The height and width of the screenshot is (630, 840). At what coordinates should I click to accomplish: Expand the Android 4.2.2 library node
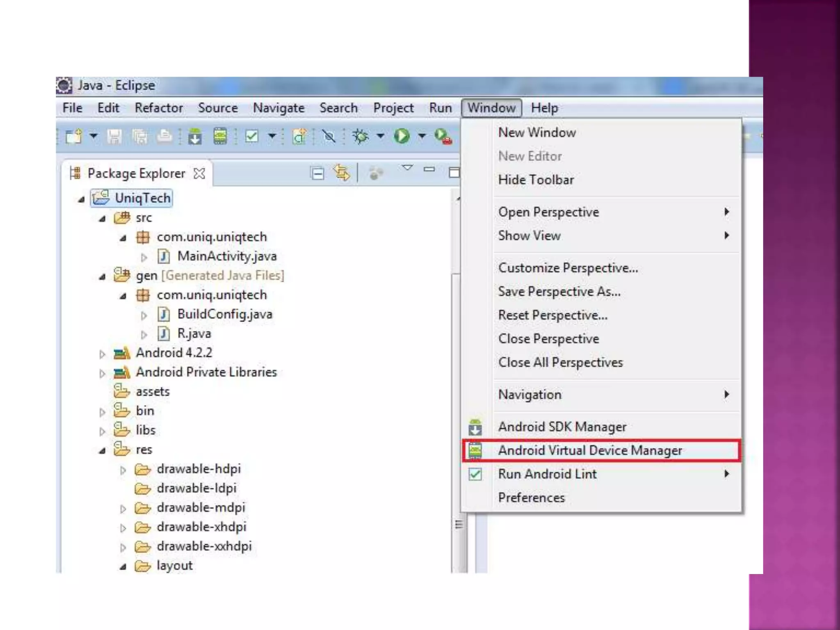coord(102,354)
